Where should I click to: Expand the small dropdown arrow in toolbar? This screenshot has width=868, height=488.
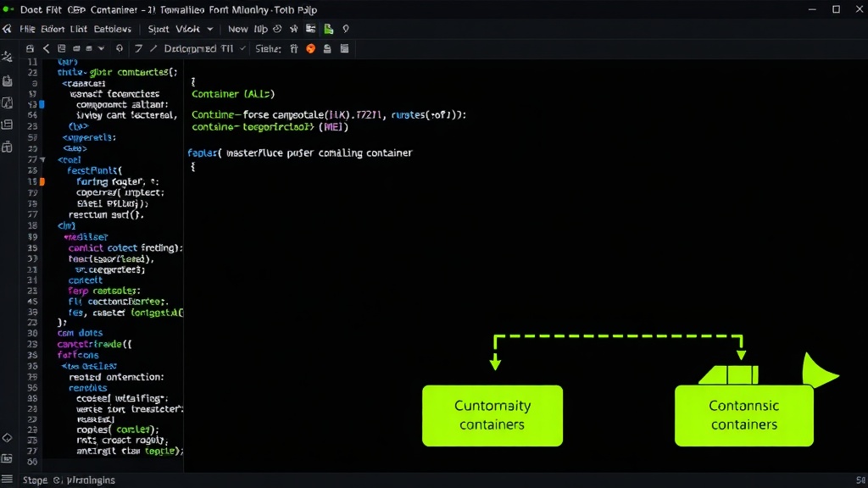click(x=102, y=48)
